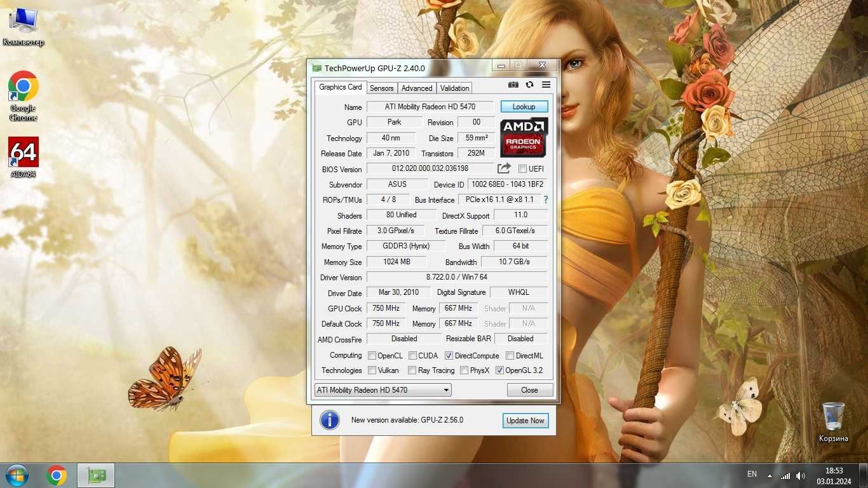Click the 1024 MB memory size value
This screenshot has height=488, width=868.
click(x=397, y=262)
